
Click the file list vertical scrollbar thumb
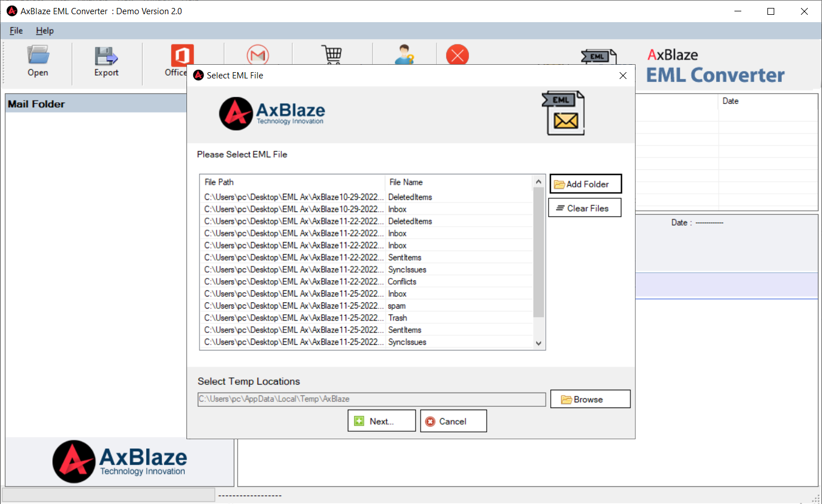pyautogui.click(x=539, y=252)
